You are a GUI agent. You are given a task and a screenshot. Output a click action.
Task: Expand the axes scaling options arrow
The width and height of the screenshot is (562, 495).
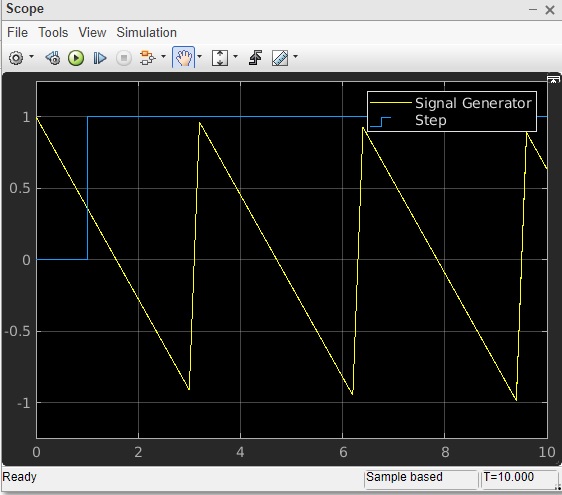(x=235, y=57)
